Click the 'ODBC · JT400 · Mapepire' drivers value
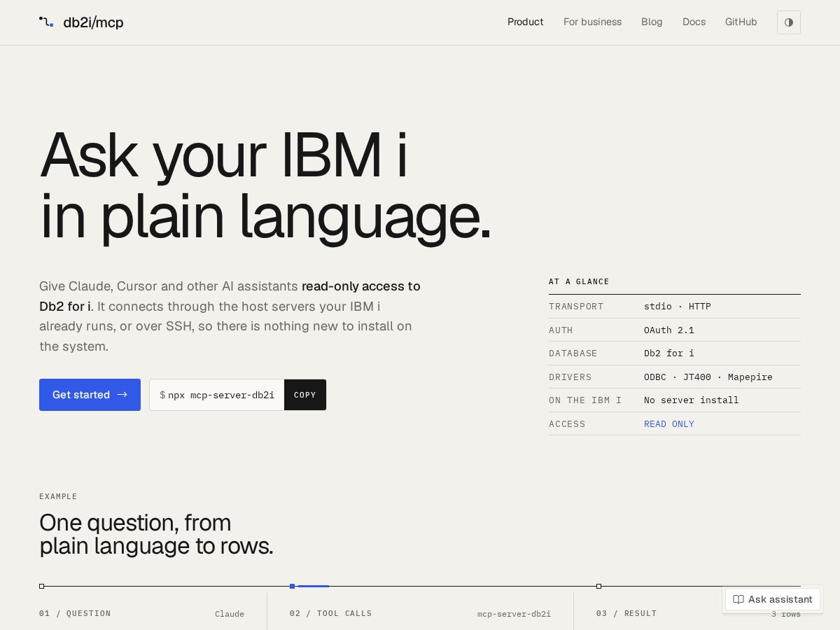Viewport: 840px width, 630px height. pos(708,377)
